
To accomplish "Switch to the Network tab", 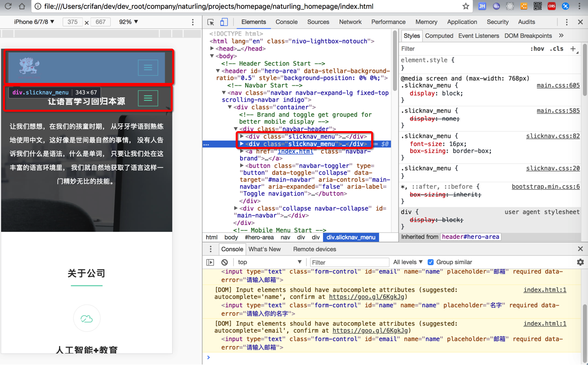I will pyautogui.click(x=350, y=22).
